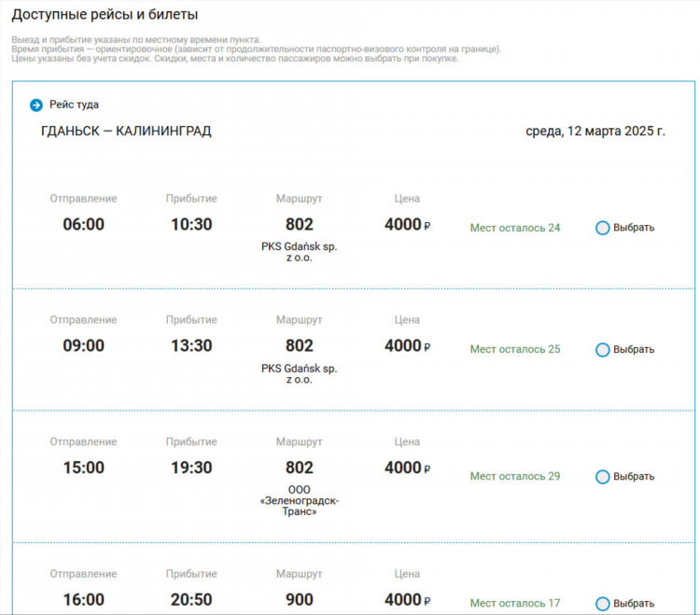Click Мест осталось 29 text
Screen dimensions: 700x615
[x=514, y=476]
